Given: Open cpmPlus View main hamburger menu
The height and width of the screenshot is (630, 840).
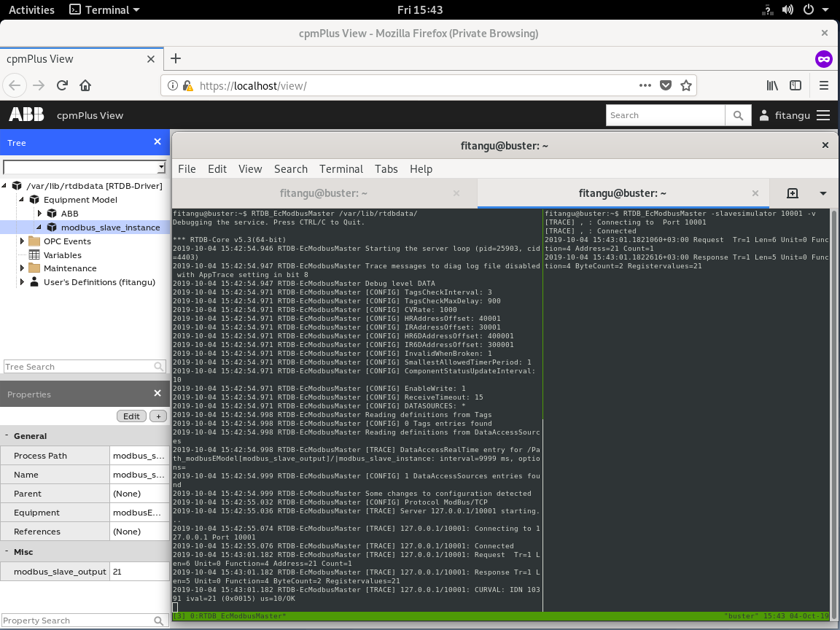Looking at the screenshot, I should click(x=823, y=115).
